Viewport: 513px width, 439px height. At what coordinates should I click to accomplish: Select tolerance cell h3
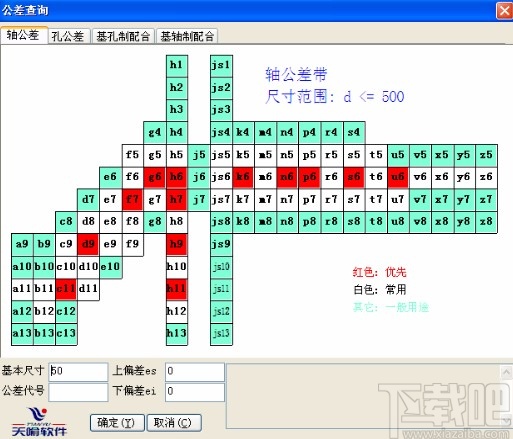click(177, 110)
